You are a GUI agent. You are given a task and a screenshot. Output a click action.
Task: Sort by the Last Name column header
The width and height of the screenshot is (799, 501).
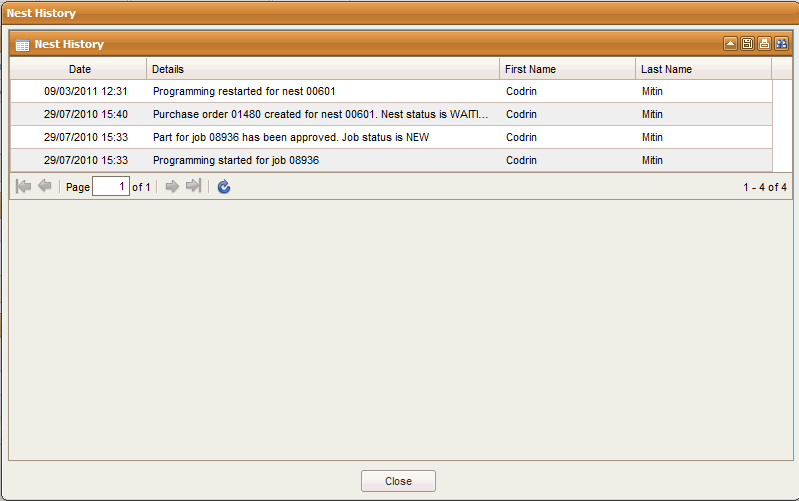(702, 69)
